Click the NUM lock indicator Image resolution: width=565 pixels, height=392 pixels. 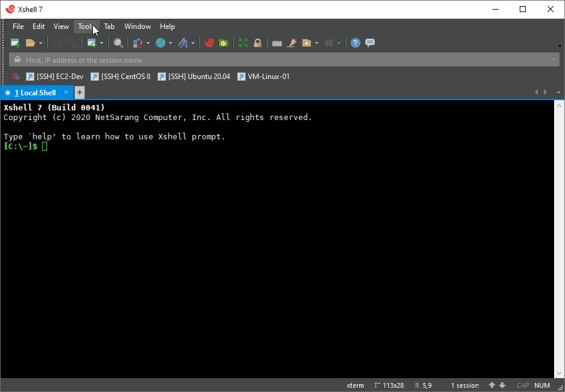(x=542, y=385)
